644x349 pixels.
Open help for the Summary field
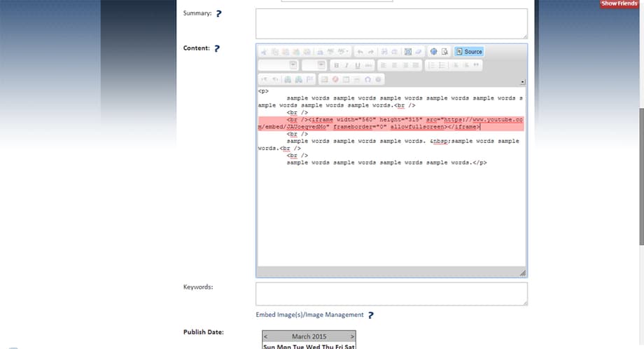tap(218, 14)
